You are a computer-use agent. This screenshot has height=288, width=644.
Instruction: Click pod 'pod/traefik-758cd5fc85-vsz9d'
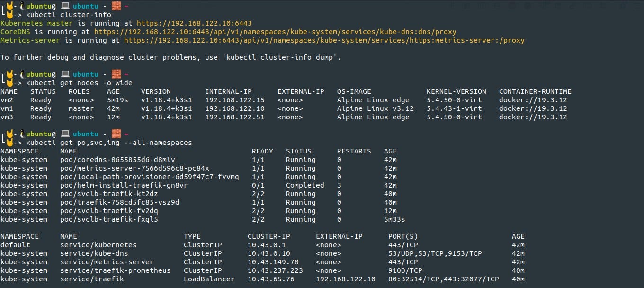(120, 202)
